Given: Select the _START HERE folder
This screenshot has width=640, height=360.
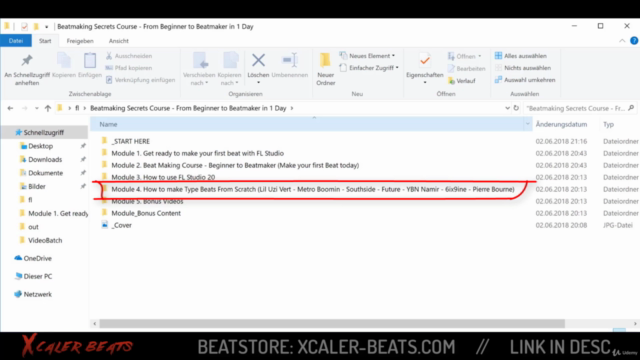Looking at the screenshot, I should pyautogui.click(x=131, y=141).
